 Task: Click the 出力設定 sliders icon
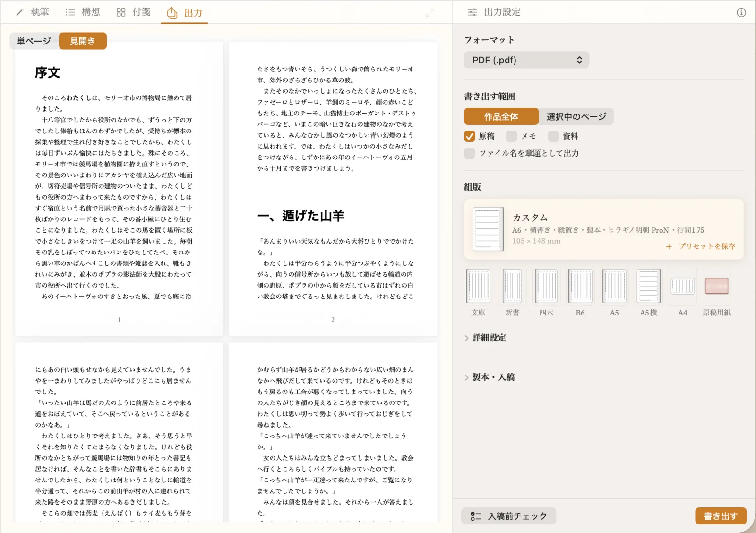(x=472, y=12)
